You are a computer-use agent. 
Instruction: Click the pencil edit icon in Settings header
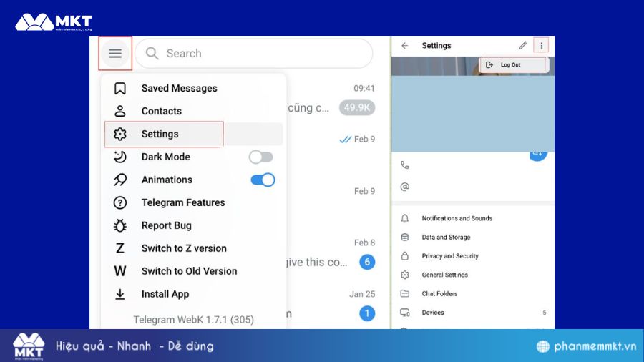[x=522, y=46]
